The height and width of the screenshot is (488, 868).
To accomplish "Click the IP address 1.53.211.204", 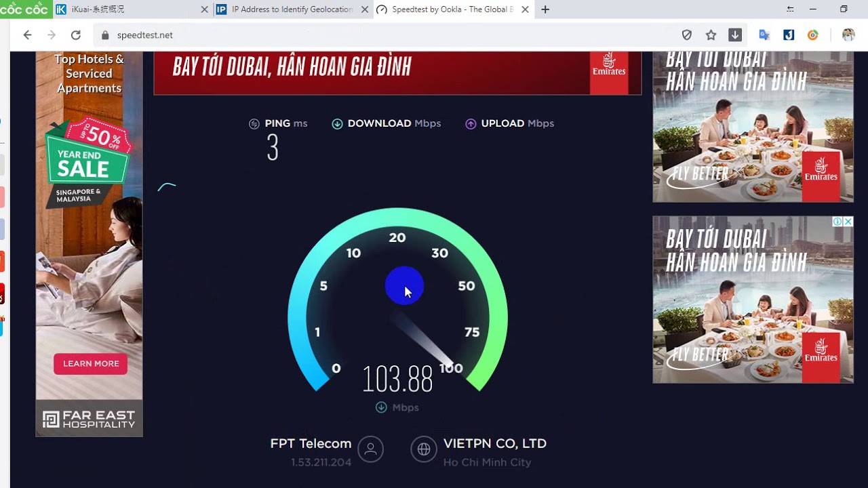I will (x=321, y=462).
